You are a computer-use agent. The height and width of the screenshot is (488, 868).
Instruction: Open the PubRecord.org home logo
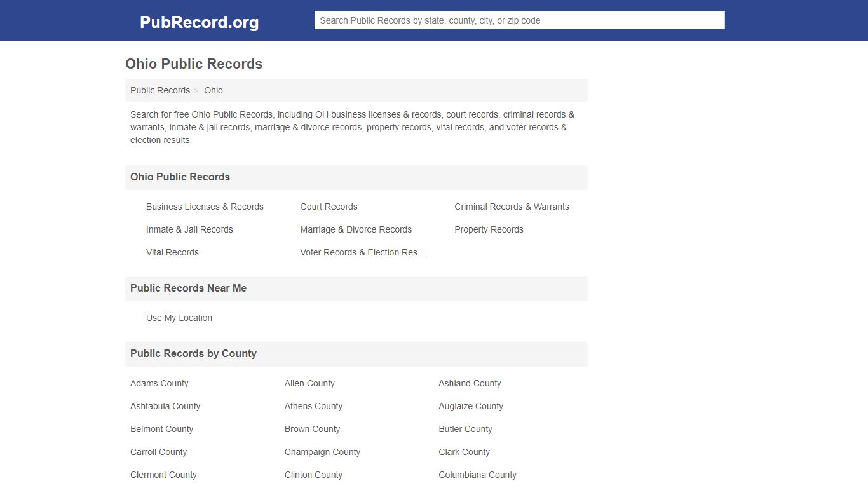[199, 22]
